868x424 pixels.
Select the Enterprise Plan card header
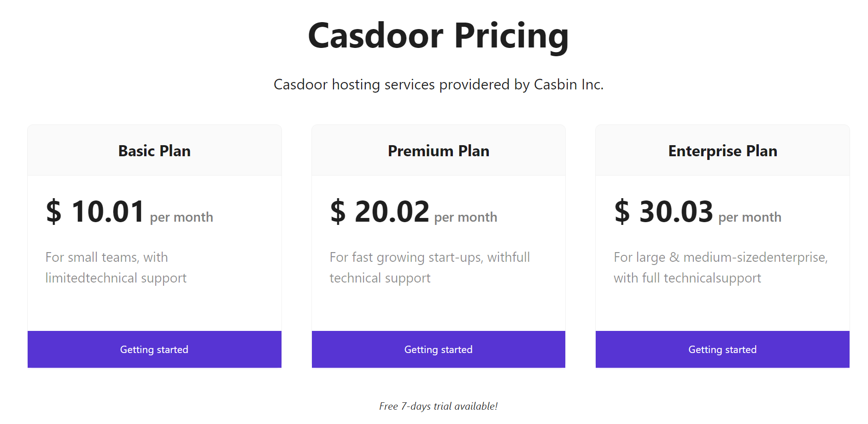click(722, 150)
